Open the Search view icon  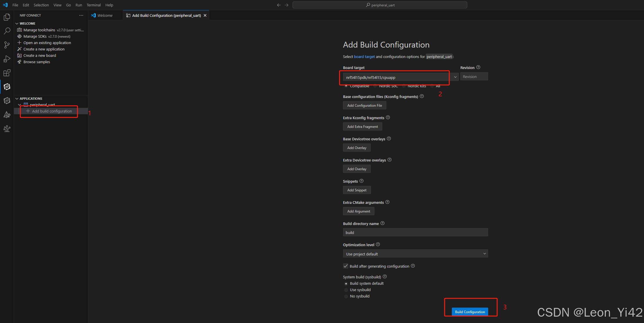tap(7, 31)
